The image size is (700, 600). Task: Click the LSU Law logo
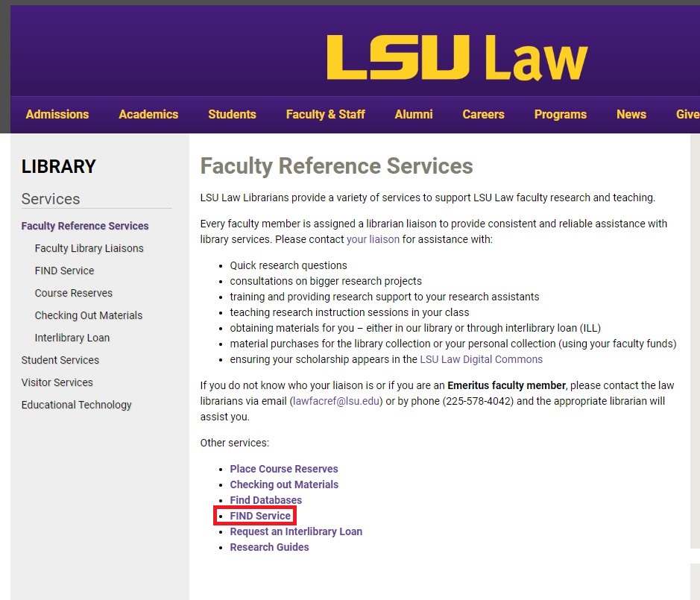[x=457, y=57]
